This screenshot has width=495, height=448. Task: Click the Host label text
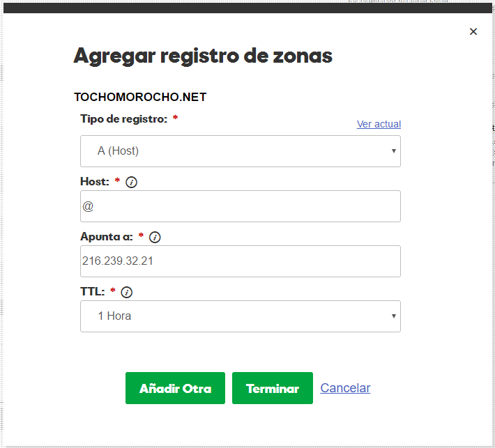coord(95,182)
